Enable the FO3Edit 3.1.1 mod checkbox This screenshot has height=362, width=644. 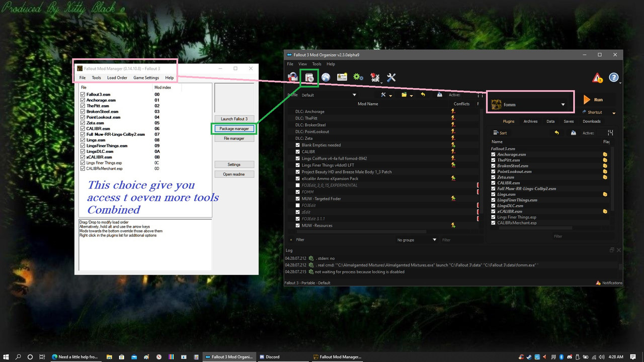click(x=298, y=219)
